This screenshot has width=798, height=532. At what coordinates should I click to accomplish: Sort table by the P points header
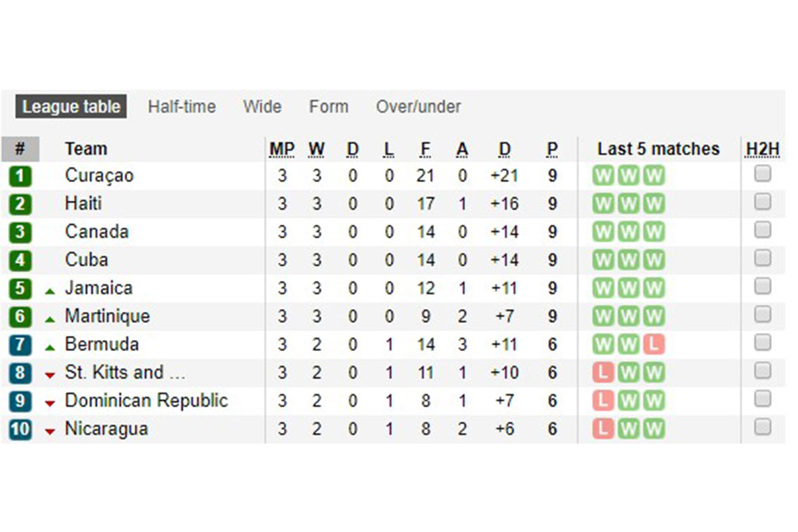[x=552, y=149]
